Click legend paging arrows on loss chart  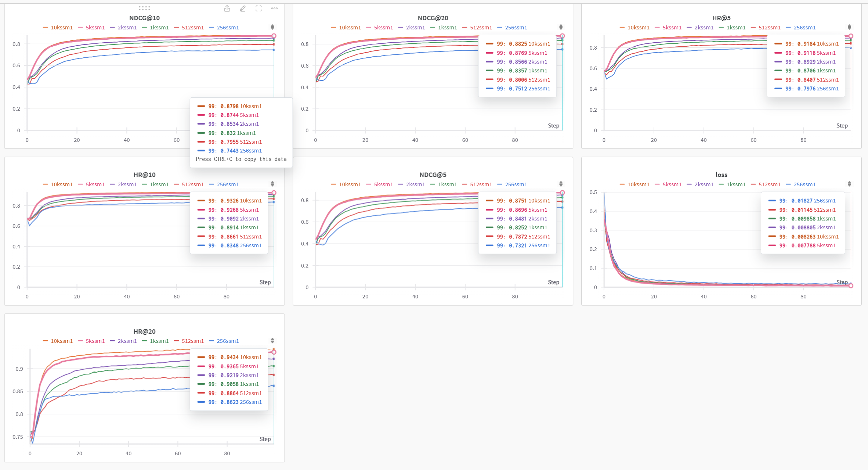850,184
